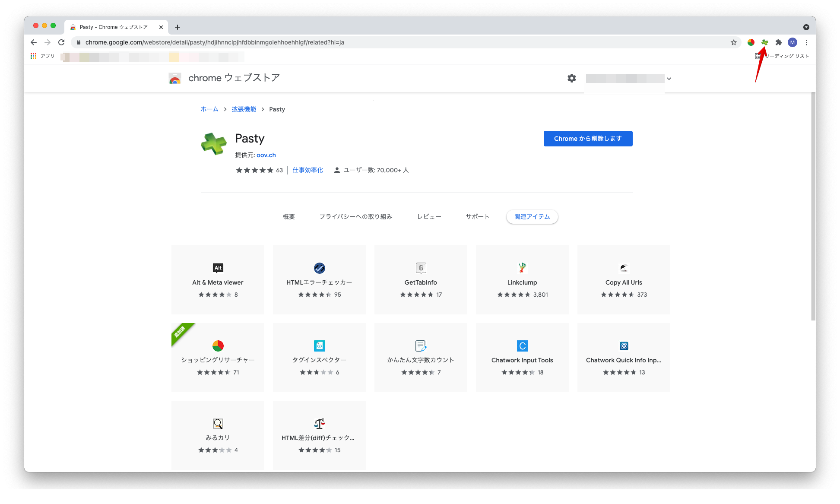The image size is (840, 504).
Task: Open the downward chevron at the window top right
Action: click(x=806, y=27)
